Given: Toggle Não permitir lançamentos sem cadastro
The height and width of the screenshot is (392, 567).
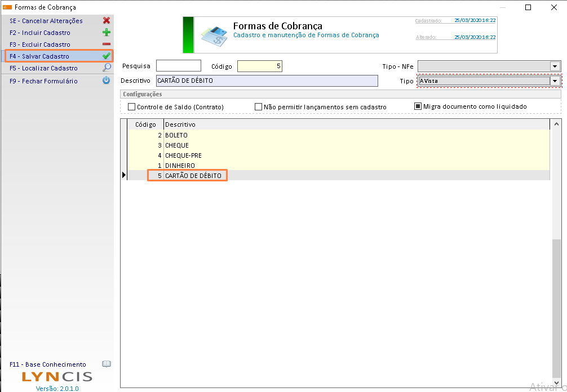Looking at the screenshot, I should click(259, 106).
